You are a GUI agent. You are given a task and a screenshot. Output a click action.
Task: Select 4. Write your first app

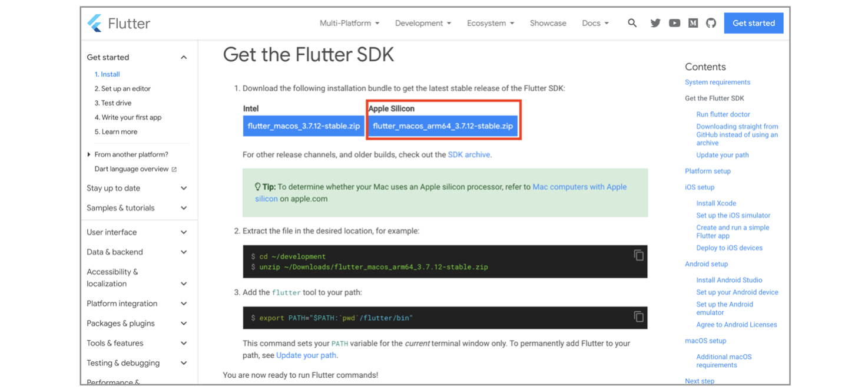tap(128, 117)
